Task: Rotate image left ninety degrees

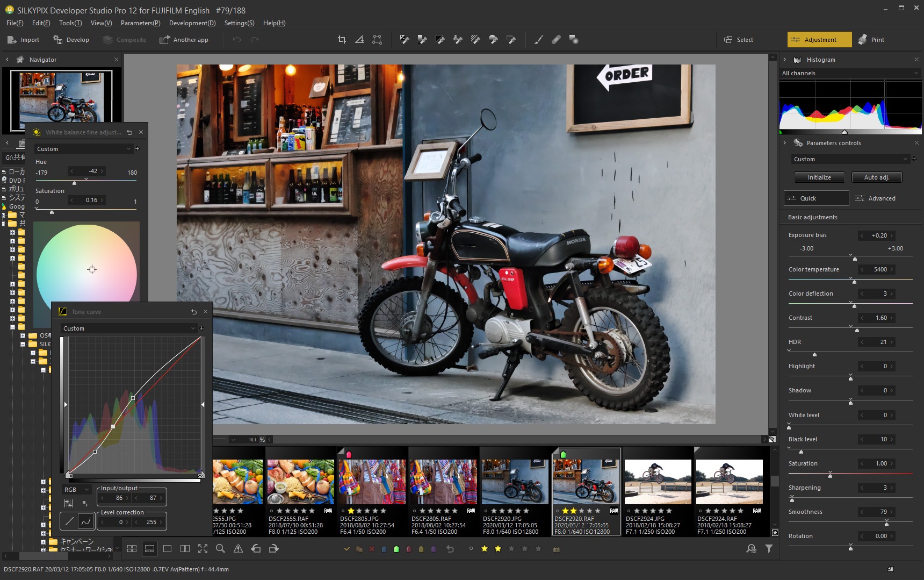Action: (256, 548)
